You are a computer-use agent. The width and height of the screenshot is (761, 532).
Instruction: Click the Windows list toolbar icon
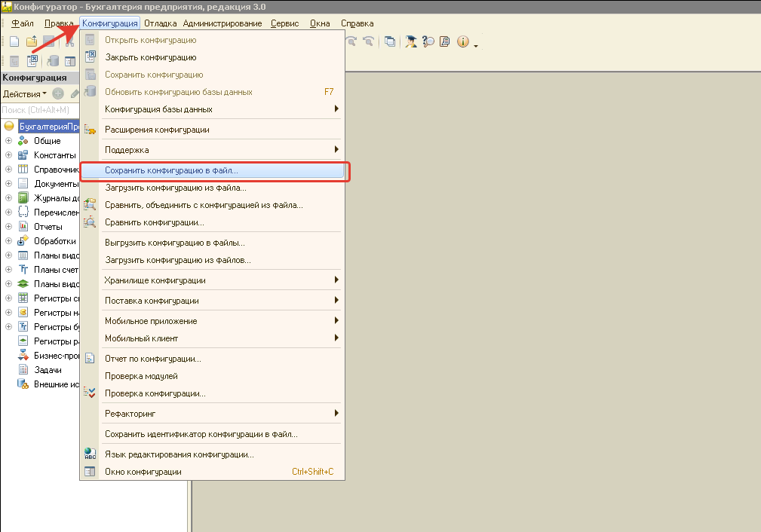pyautogui.click(x=390, y=41)
